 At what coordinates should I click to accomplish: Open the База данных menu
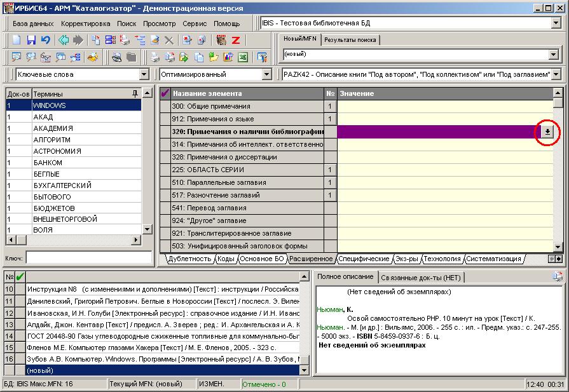pos(33,24)
